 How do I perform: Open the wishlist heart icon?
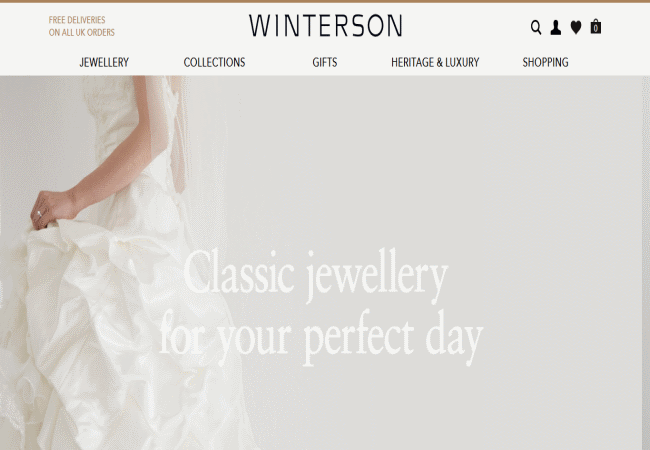(576, 27)
